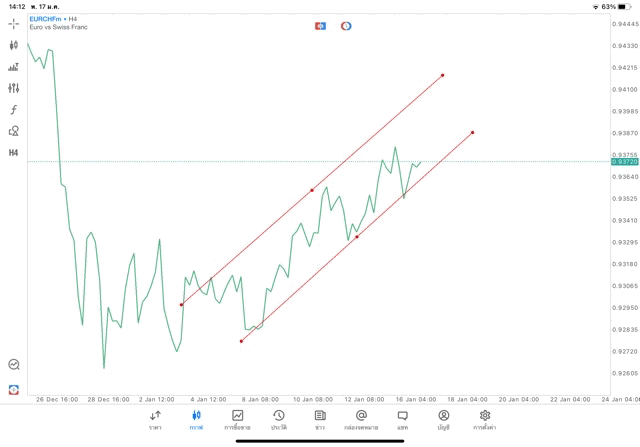This screenshot has height=447, width=640.
Task: Open the การตั้งค่า (settings) tab
Action: coord(485,420)
